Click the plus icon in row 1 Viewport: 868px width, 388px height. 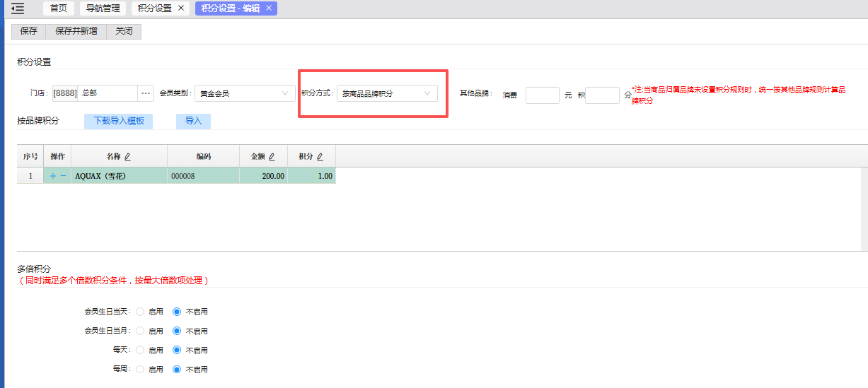coord(53,176)
